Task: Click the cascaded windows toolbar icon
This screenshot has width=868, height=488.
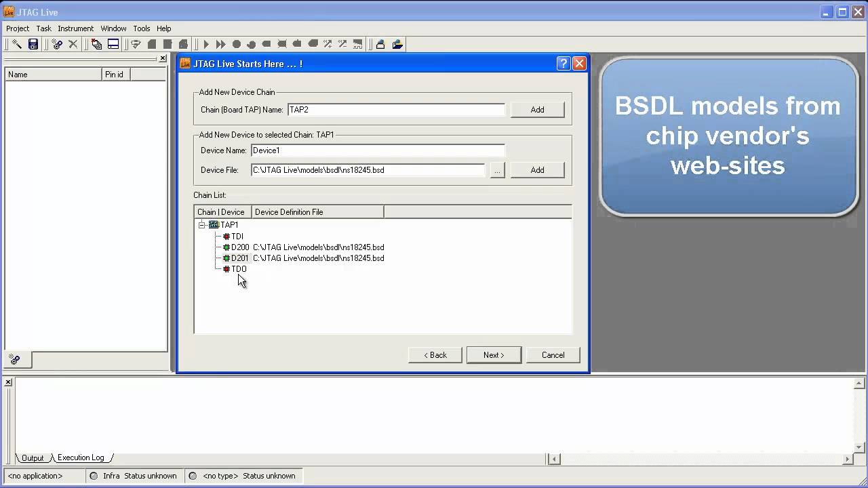Action: [97, 44]
